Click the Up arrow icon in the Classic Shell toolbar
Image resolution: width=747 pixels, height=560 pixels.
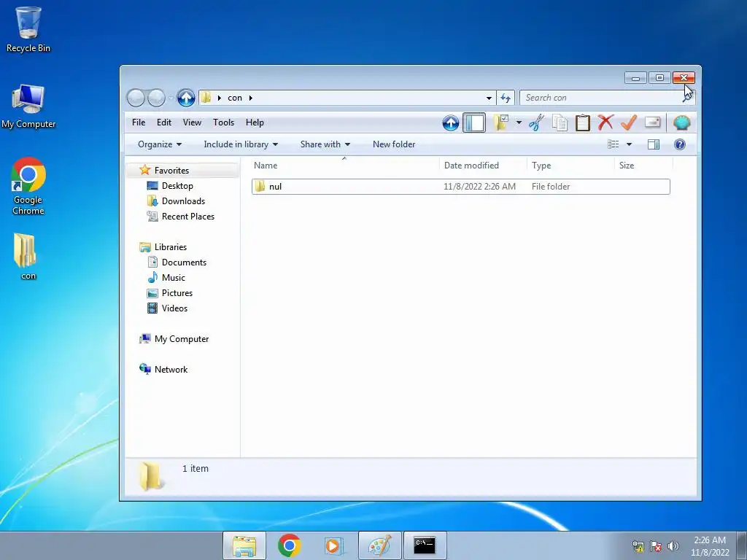[x=451, y=122]
